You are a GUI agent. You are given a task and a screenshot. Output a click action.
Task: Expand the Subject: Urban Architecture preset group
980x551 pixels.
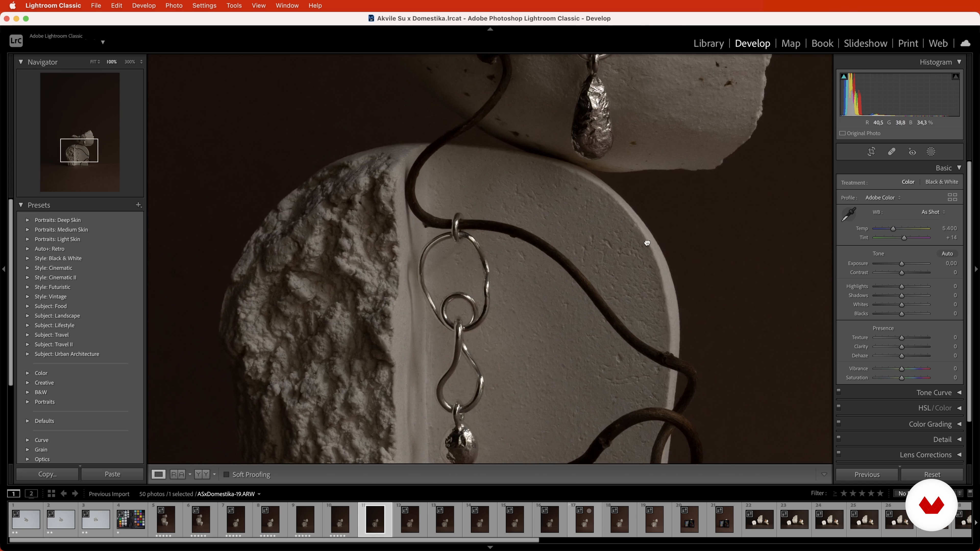point(27,354)
